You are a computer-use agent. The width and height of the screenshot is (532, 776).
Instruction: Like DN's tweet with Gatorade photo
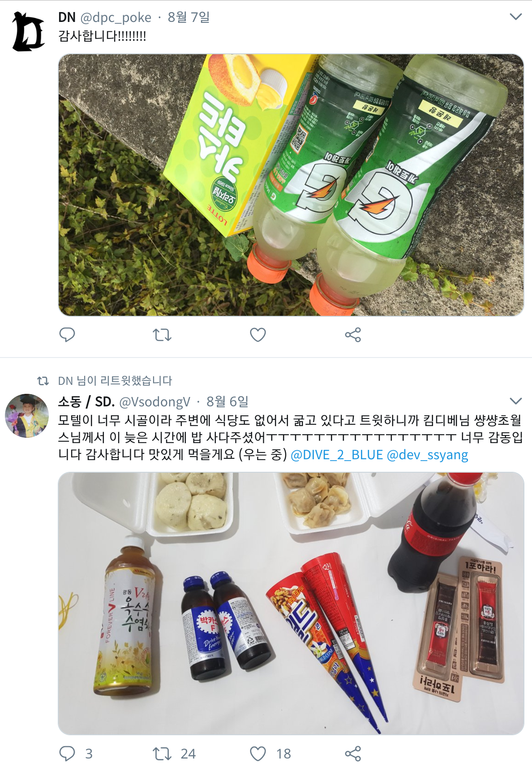(x=258, y=335)
